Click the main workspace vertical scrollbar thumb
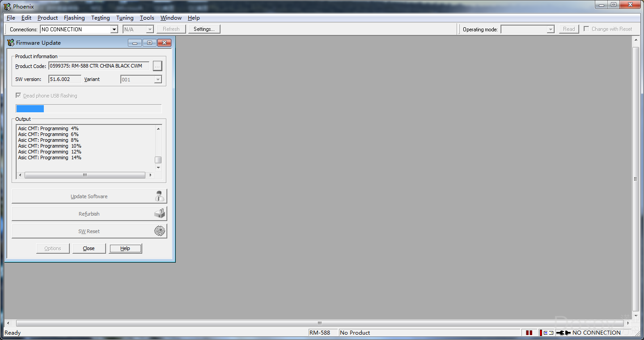The width and height of the screenshot is (644, 340). pos(636,179)
